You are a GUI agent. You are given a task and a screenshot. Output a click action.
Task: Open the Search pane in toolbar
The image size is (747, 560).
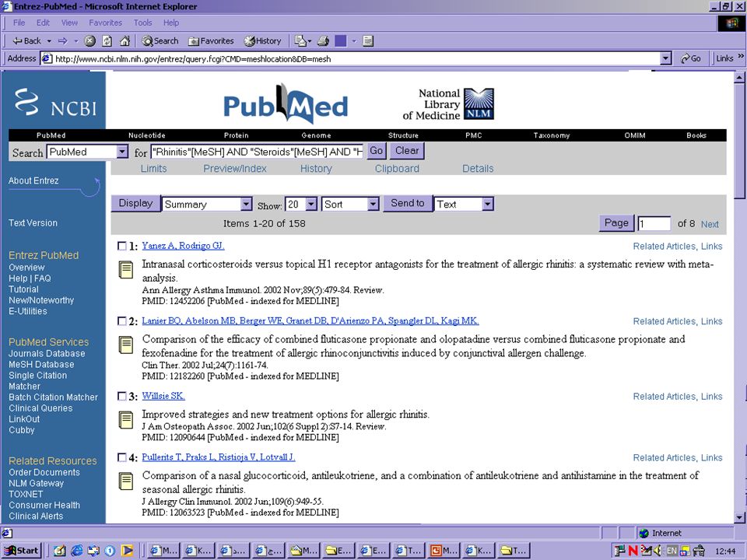160,41
